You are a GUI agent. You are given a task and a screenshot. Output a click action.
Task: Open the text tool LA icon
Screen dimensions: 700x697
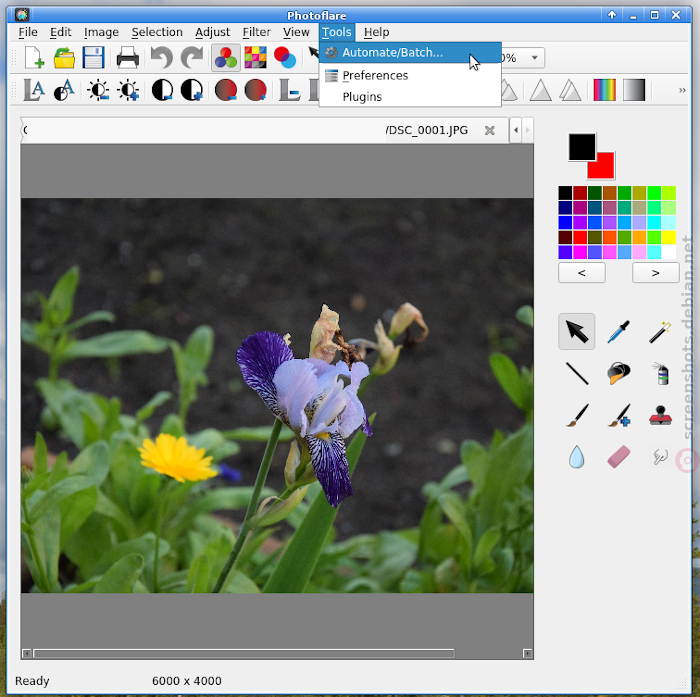[34, 90]
